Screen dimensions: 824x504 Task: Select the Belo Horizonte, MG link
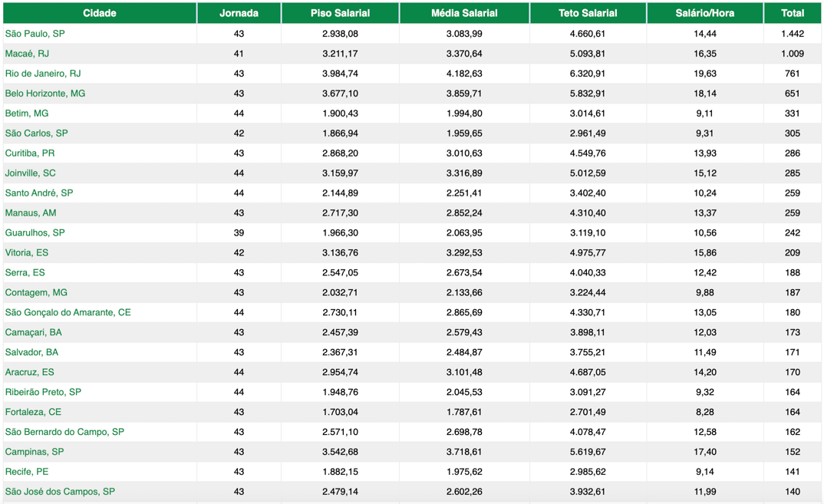(x=45, y=94)
